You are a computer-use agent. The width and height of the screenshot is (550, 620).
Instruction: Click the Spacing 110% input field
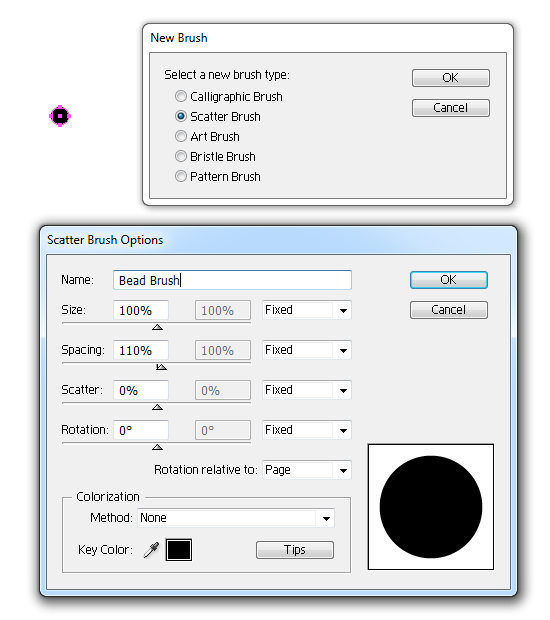tap(141, 350)
